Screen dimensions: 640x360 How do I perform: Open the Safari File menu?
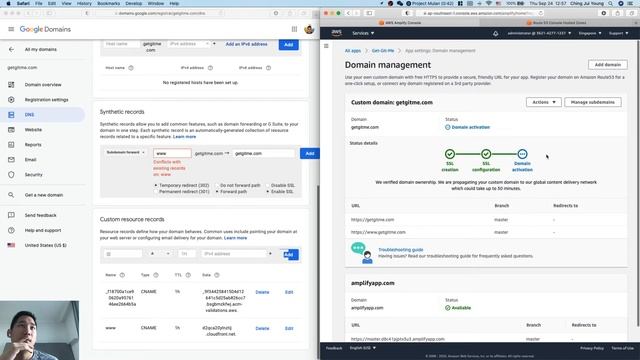coord(38,3)
